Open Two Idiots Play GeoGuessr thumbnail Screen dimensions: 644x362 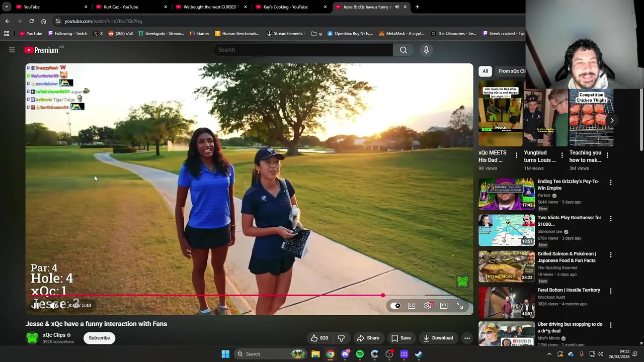507,230
